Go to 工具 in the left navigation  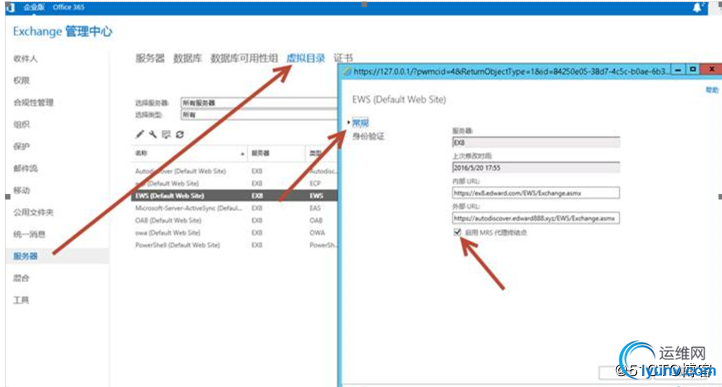pos(21,300)
